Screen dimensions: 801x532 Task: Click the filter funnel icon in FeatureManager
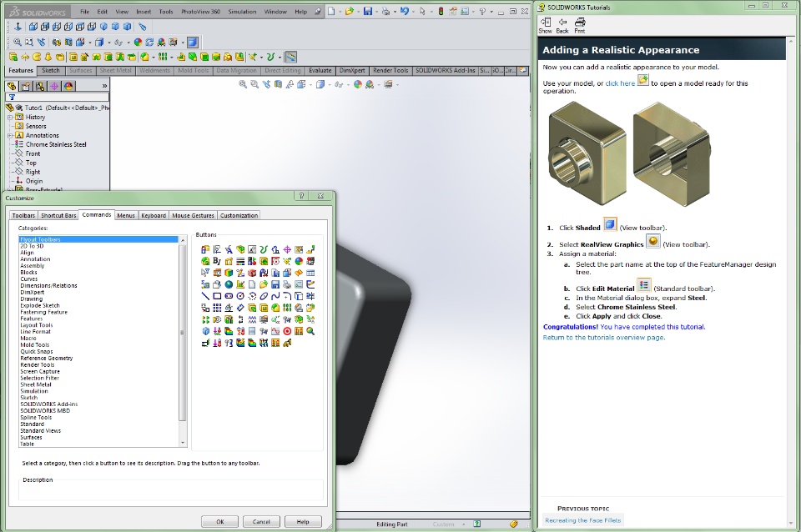(x=12, y=97)
